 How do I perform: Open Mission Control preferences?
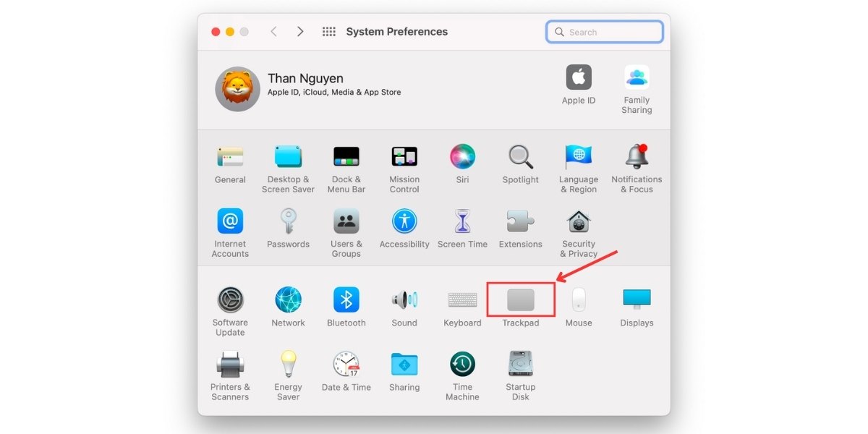[404, 156]
